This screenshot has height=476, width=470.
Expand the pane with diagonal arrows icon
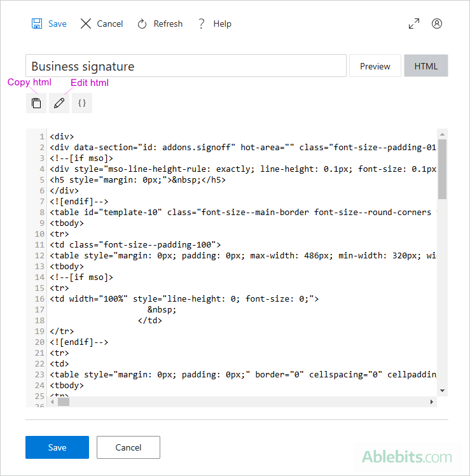[414, 24]
